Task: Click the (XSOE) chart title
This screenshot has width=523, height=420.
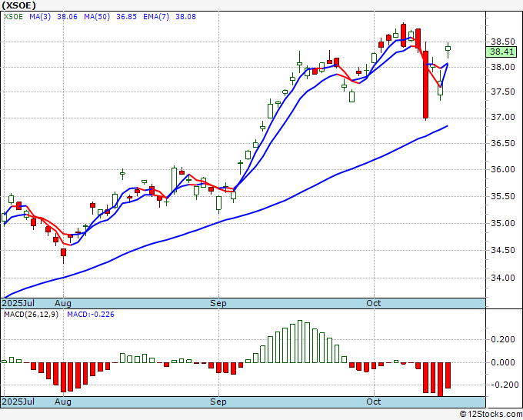Action: click(18, 5)
